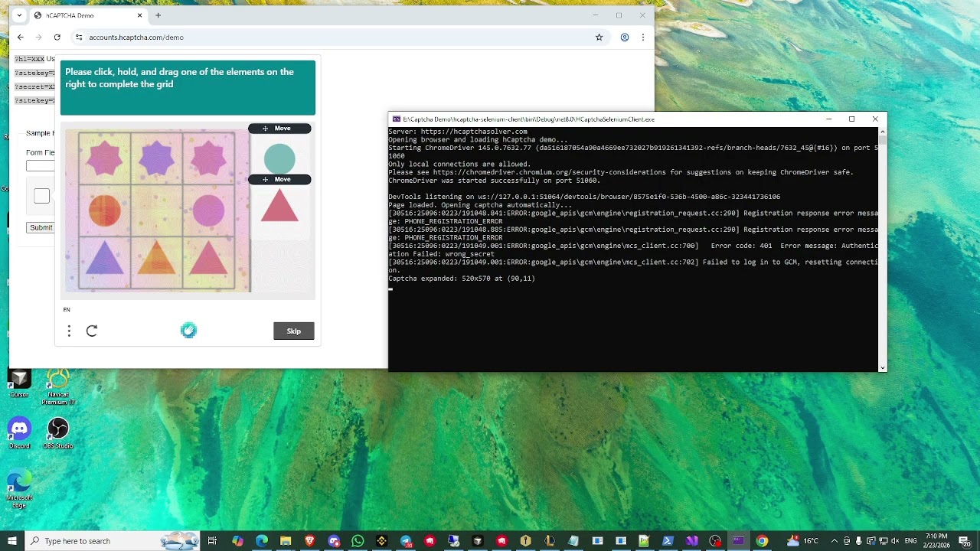Screen dimensions: 980x551
Task: Open the Windows Start menu
Action: coord(12,541)
